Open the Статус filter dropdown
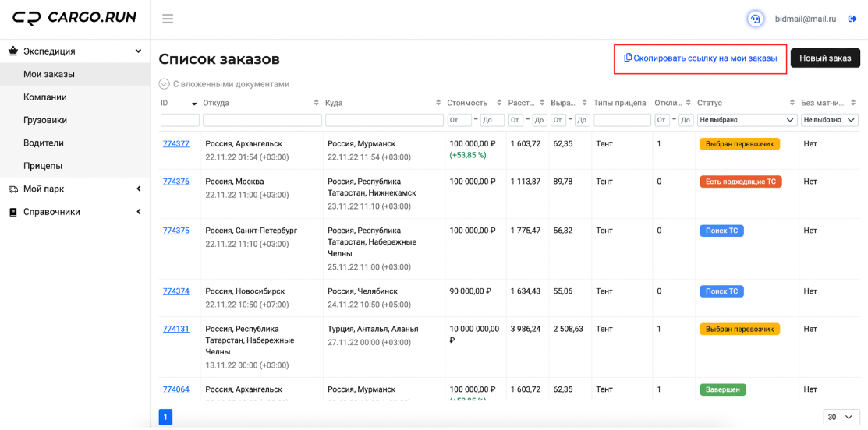The image size is (868, 430). click(746, 120)
